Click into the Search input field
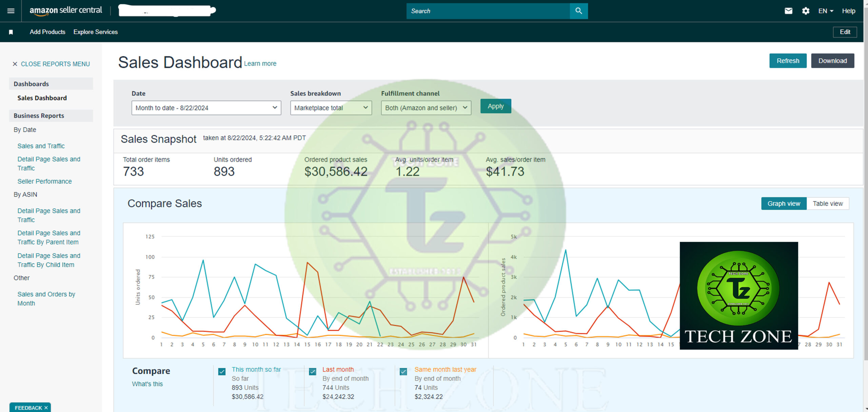 coord(488,11)
